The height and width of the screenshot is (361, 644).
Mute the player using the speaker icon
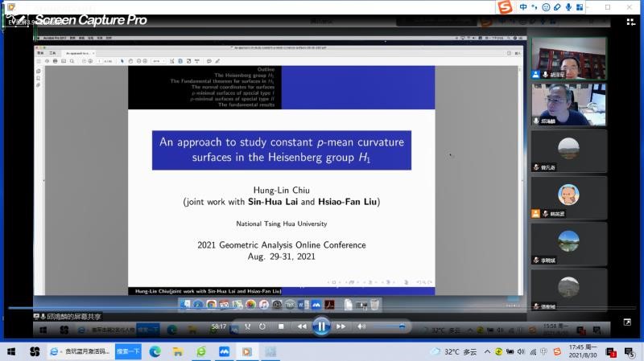(x=361, y=326)
